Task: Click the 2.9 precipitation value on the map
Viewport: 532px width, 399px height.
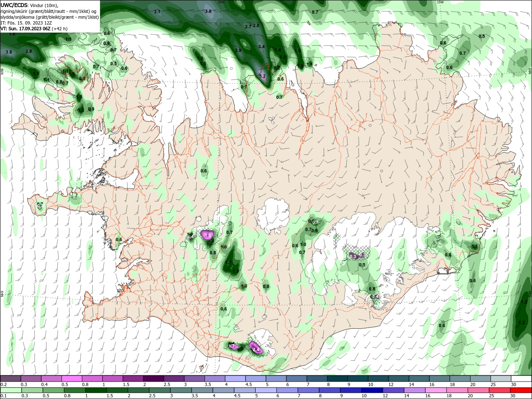Action: pyautogui.click(x=238, y=50)
